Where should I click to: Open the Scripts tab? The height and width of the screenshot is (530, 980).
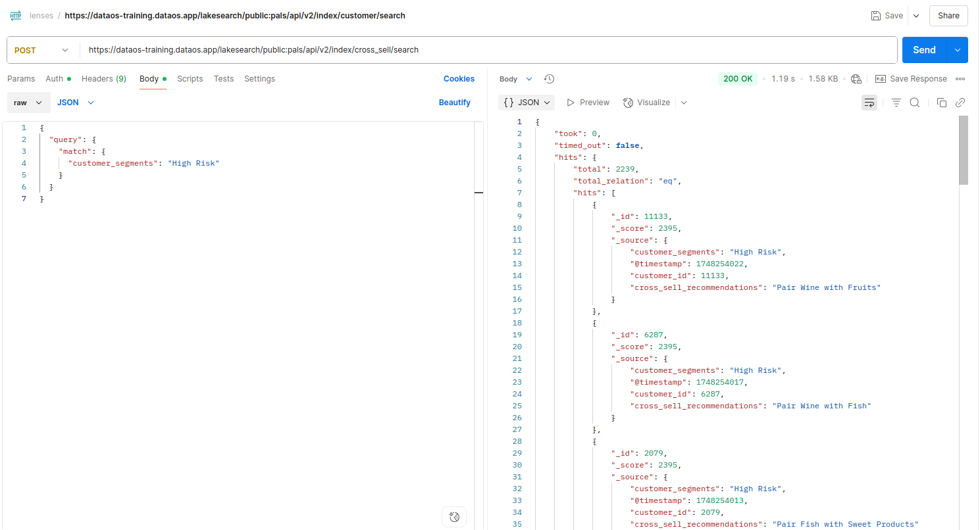[x=190, y=79]
